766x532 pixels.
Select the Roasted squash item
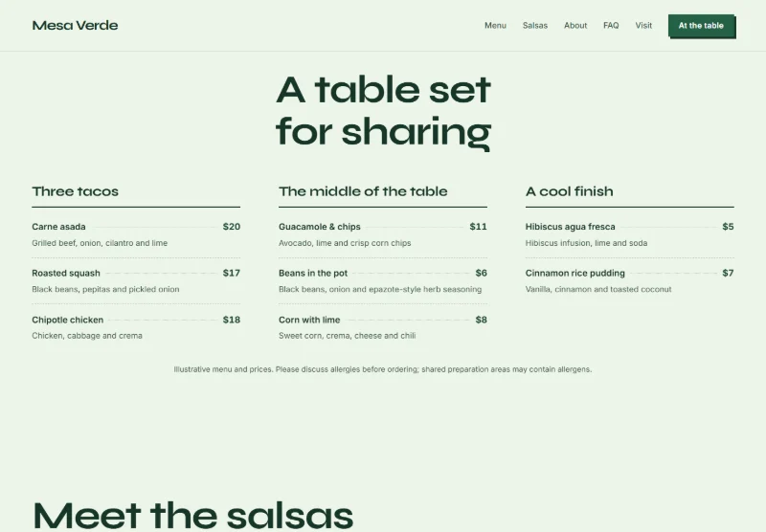click(136, 280)
